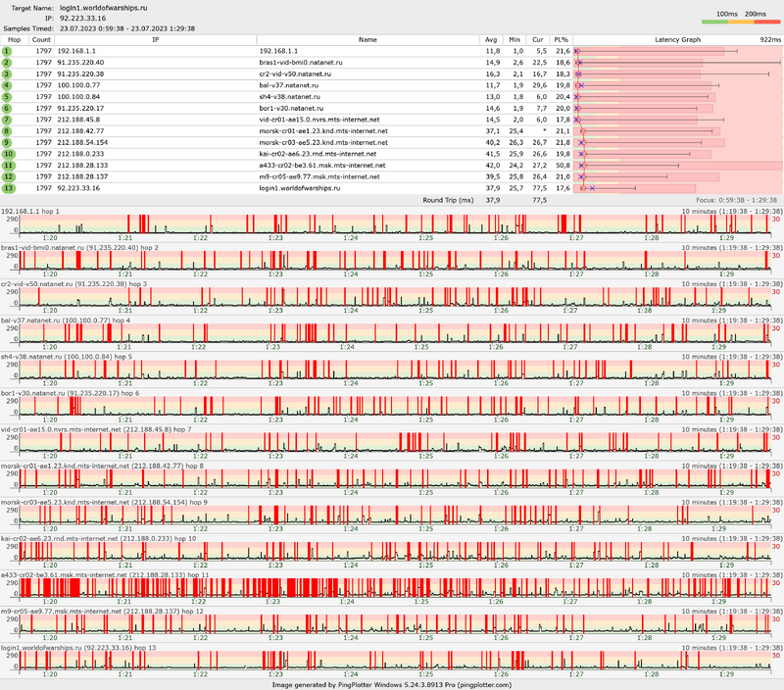Select IP cell 192.168.1.1 in hop 1 row

[76, 51]
